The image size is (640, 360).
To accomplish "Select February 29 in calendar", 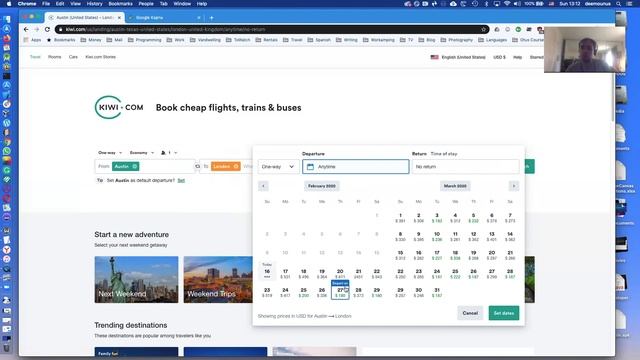I will 377,292.
